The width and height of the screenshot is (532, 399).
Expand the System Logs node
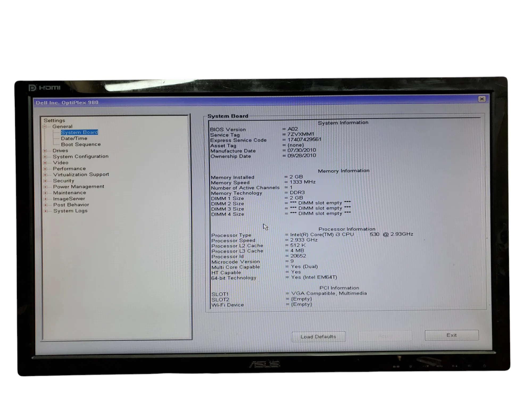pos(46,211)
